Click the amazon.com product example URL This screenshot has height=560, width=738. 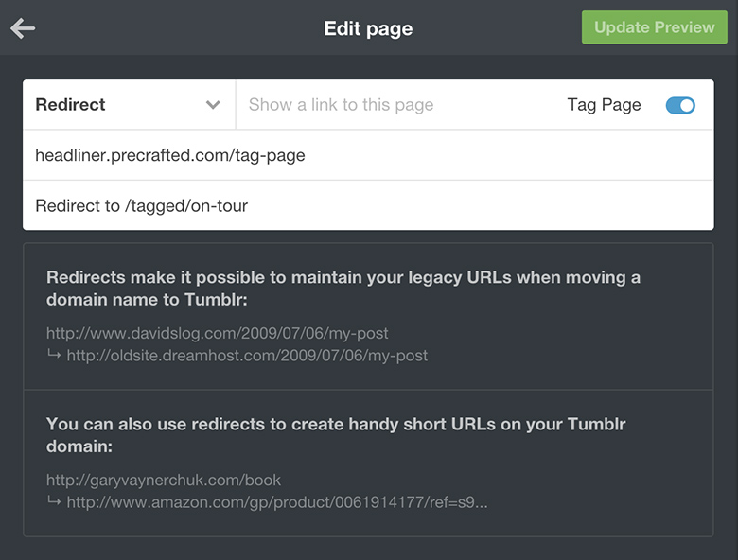277,502
